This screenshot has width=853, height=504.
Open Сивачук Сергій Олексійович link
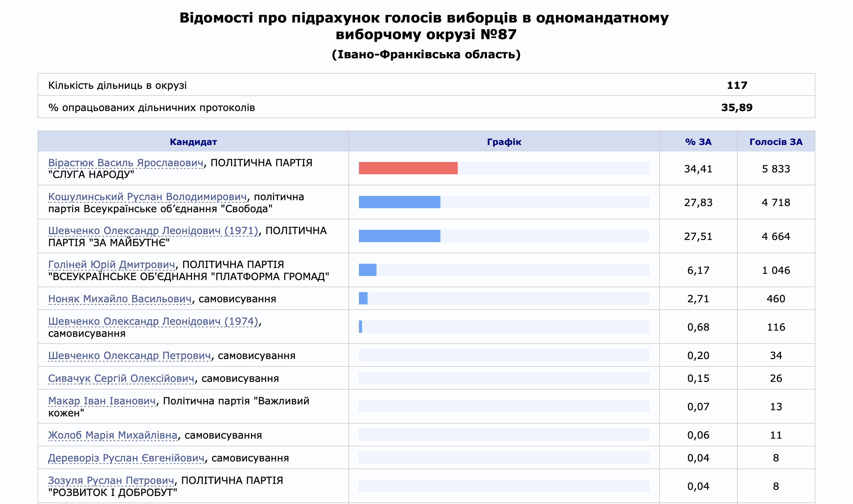[x=121, y=378]
